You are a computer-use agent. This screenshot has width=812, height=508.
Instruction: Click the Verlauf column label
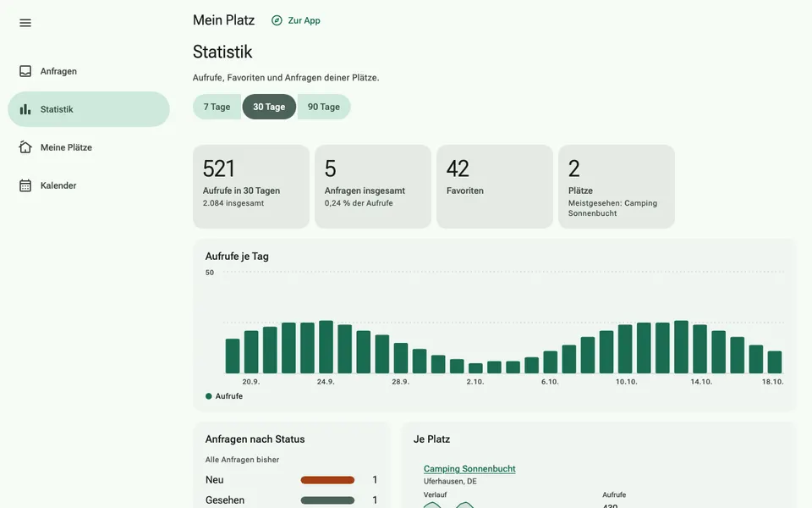(x=435, y=495)
